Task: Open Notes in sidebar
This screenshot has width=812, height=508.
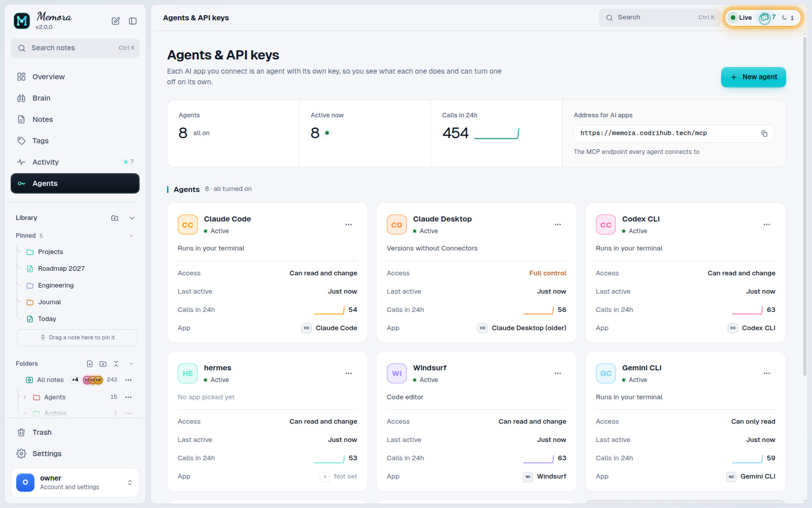Action: point(75,119)
